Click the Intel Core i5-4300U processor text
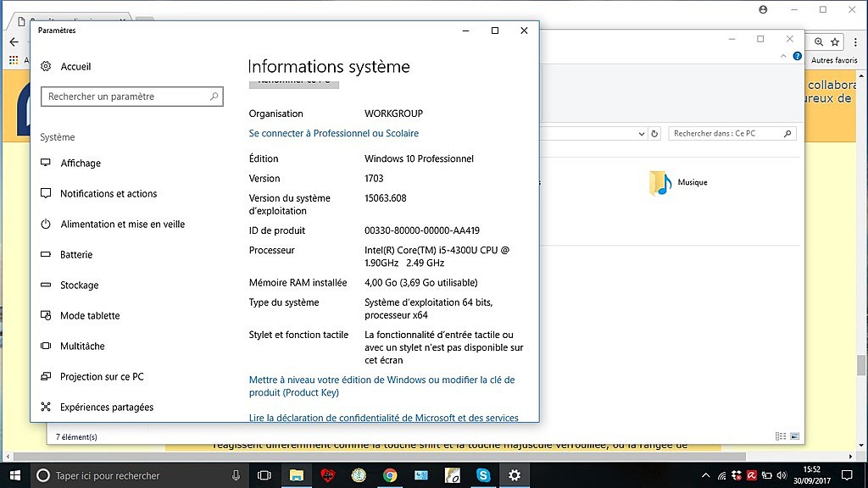The image size is (868, 488). point(437,256)
